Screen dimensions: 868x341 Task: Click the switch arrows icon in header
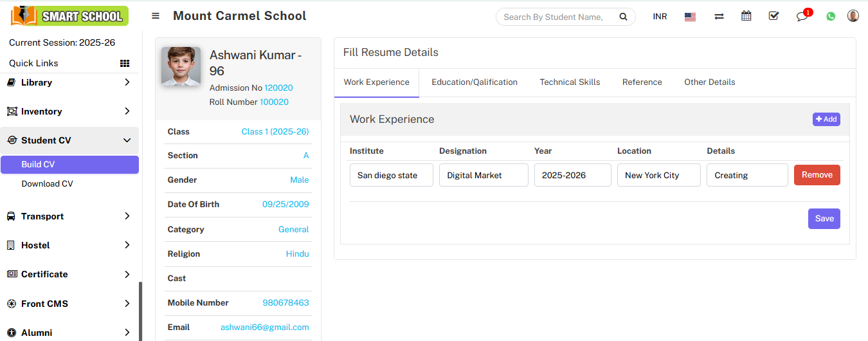[x=719, y=17]
